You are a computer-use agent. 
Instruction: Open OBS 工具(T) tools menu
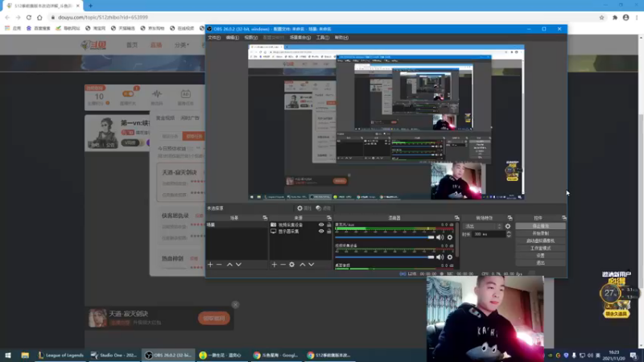323,37
